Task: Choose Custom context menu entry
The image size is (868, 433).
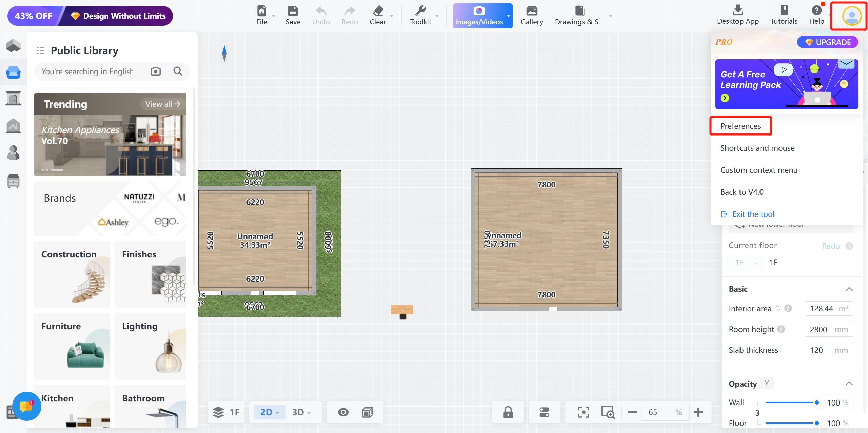Action: 758,170
